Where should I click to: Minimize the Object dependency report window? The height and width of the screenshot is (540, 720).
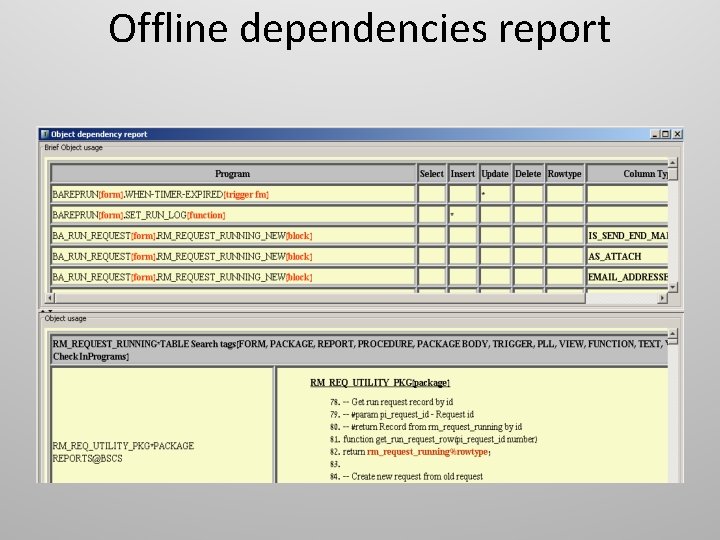click(x=655, y=134)
